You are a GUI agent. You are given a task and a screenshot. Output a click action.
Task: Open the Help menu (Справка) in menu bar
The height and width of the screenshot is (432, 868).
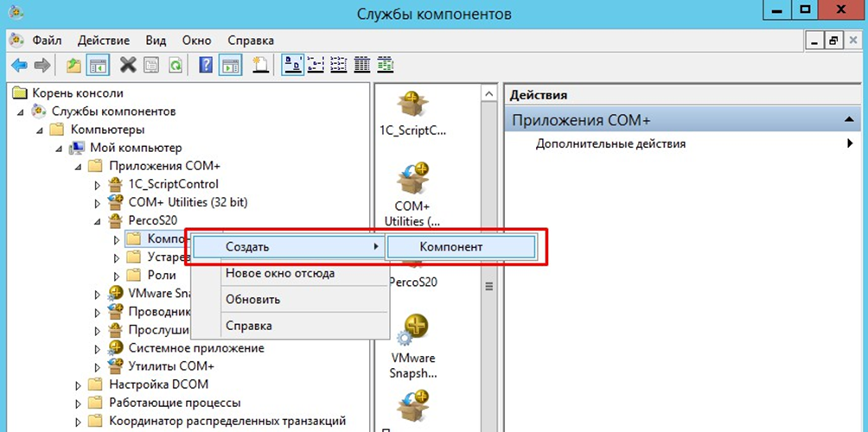[x=251, y=41]
